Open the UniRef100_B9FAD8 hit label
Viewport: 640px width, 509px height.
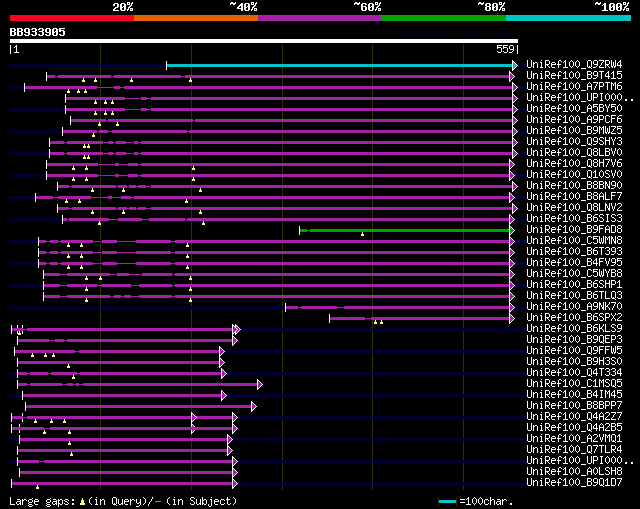[x=574, y=229]
